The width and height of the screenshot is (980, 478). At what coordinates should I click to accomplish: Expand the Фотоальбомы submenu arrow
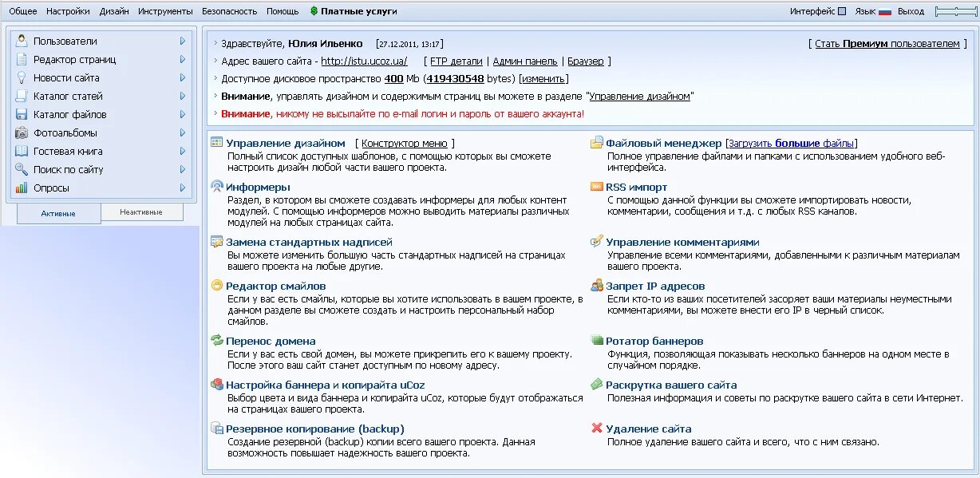183,132
